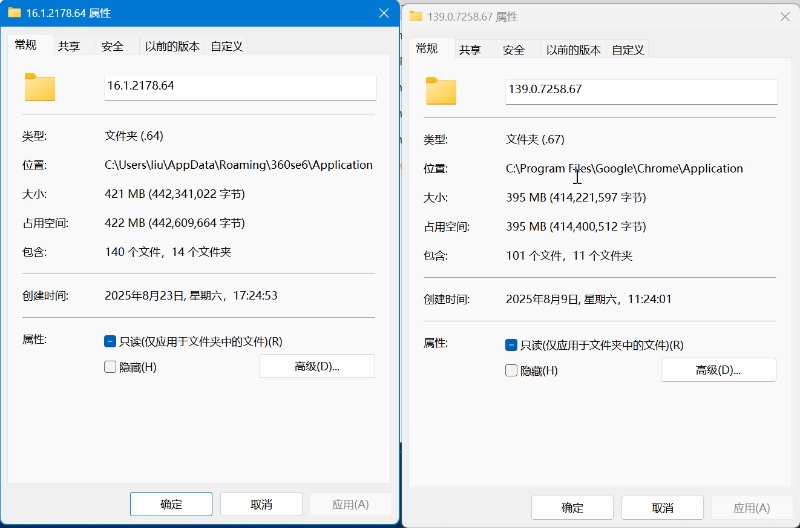Click large folder icon beside 16.1.2178.64 name field
This screenshot has width=800, height=528.
coord(40,87)
